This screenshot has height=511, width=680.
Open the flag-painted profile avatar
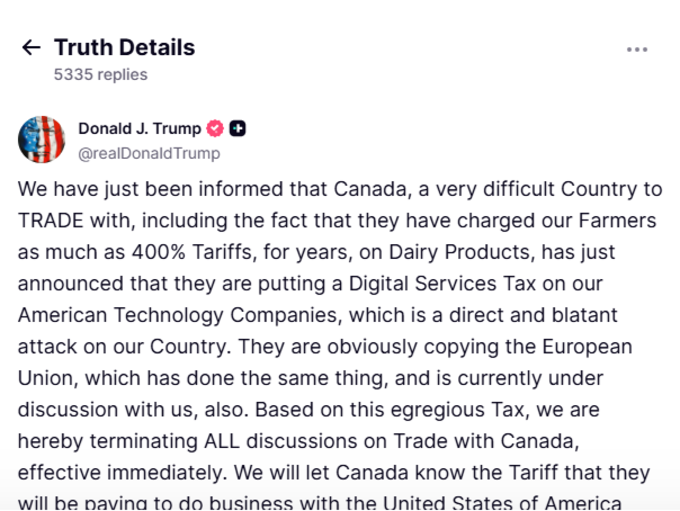click(x=42, y=139)
